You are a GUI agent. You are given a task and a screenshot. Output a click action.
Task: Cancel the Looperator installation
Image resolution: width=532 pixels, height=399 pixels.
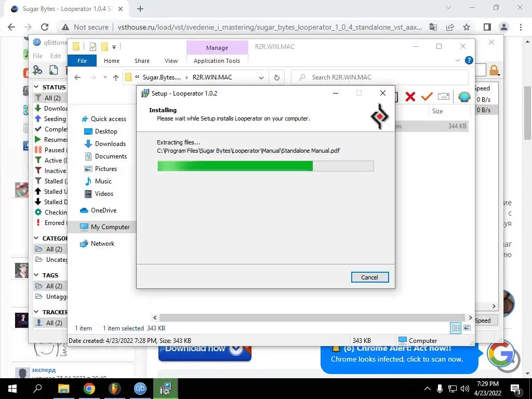point(369,277)
